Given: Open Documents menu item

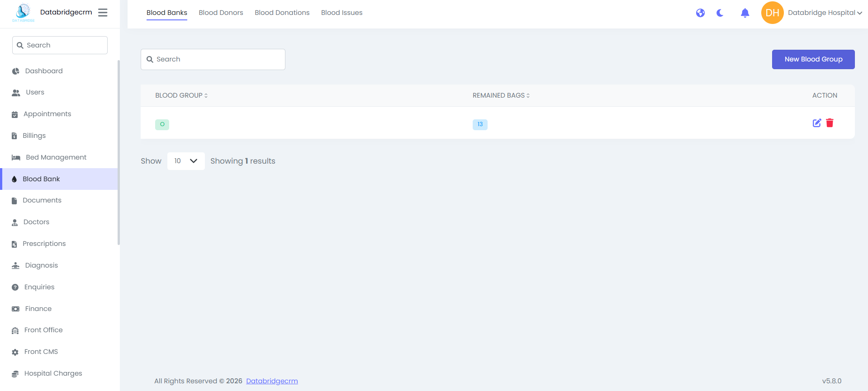Looking at the screenshot, I should [59, 200].
